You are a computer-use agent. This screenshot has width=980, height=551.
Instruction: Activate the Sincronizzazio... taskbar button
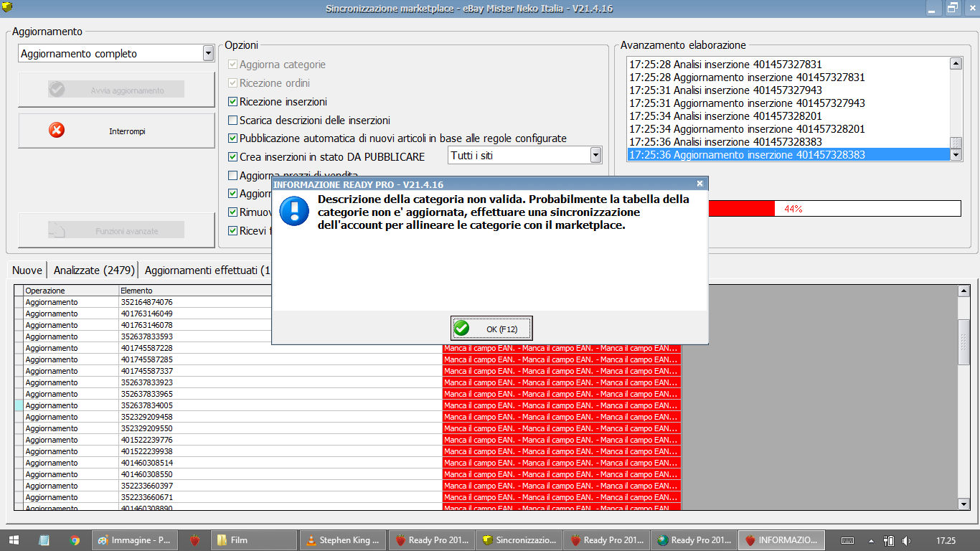(519, 540)
